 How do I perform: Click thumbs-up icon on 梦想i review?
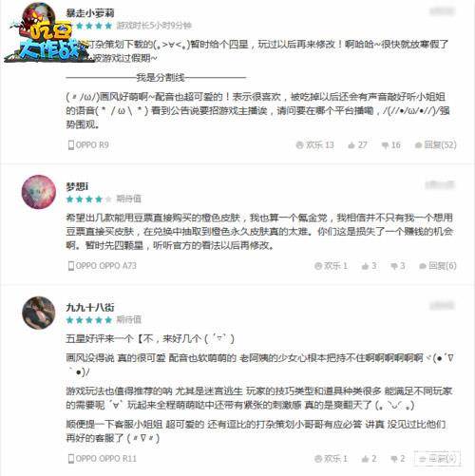coord(365,266)
